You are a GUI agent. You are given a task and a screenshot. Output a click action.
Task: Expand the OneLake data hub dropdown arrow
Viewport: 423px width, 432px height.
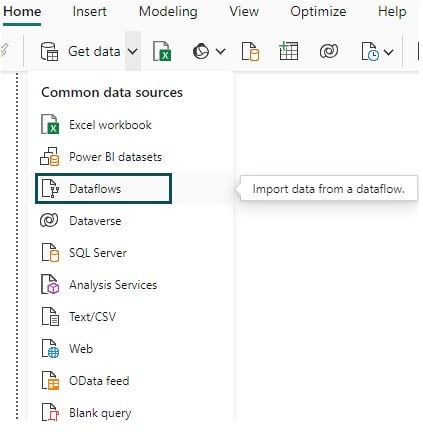[221, 51]
